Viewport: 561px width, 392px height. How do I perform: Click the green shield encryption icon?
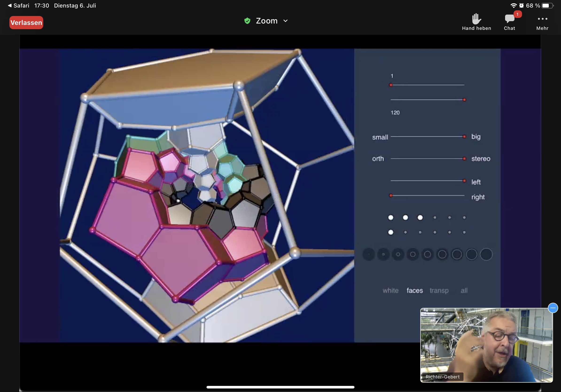pos(247,21)
